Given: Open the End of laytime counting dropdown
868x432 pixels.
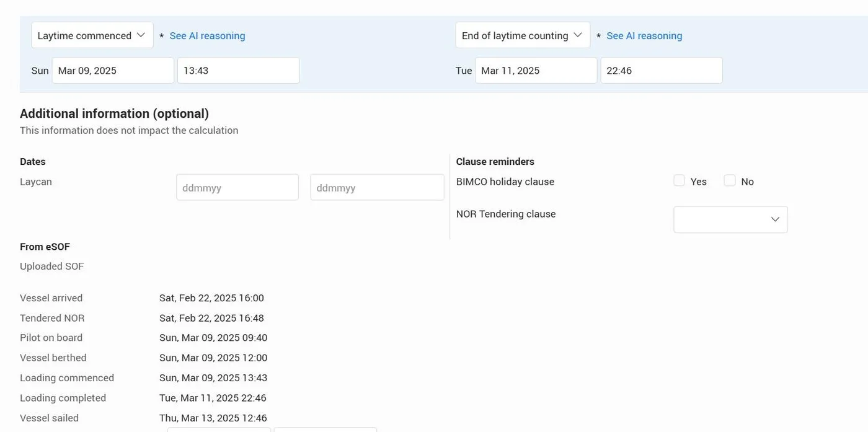Looking at the screenshot, I should 523,35.
